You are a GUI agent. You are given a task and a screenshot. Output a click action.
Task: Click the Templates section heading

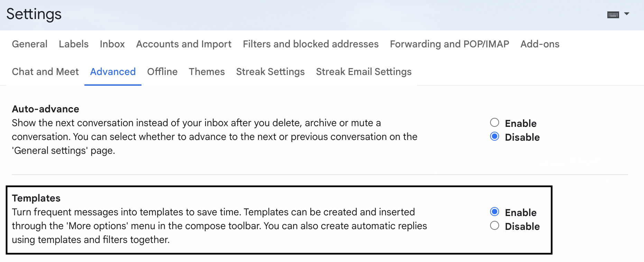click(36, 198)
